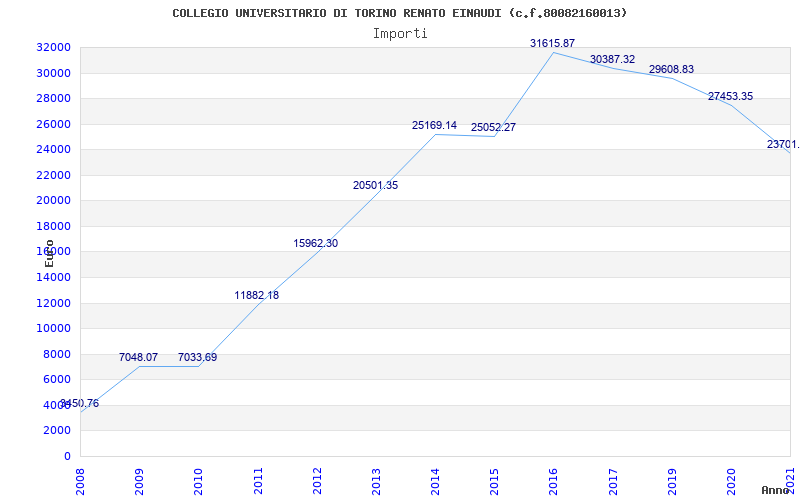Click the y-axis value 30000
This screenshot has width=800, height=500.
point(53,73)
